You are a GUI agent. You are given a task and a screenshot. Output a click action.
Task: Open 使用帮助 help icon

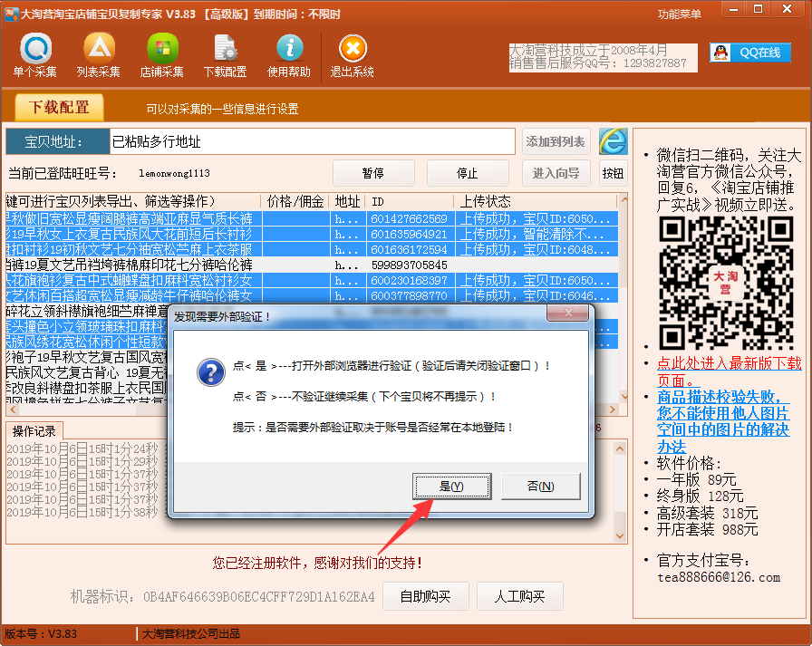pyautogui.click(x=289, y=55)
